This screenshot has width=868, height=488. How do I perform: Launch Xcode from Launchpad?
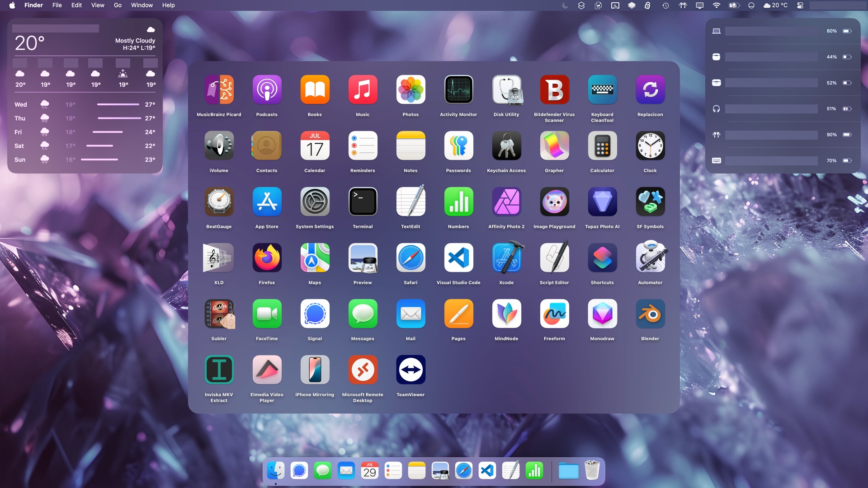pyautogui.click(x=506, y=258)
